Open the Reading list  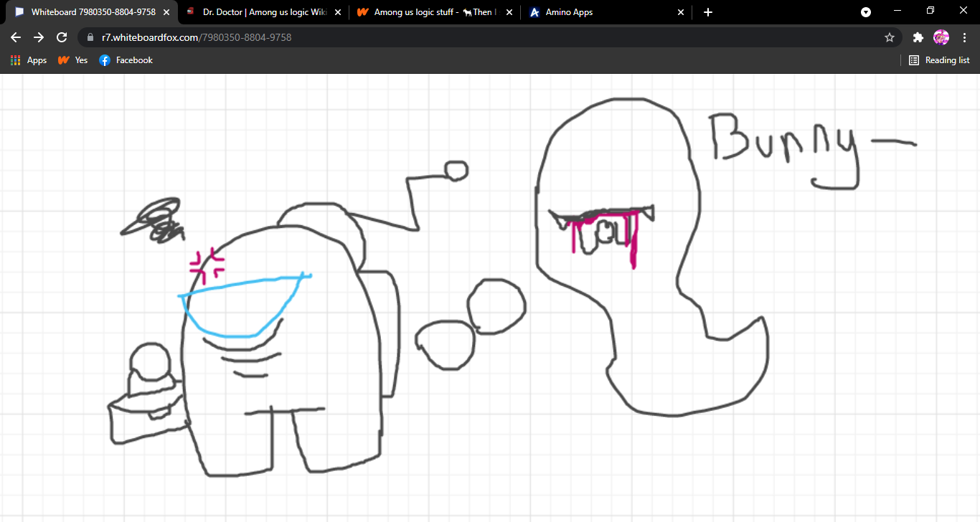pos(939,60)
